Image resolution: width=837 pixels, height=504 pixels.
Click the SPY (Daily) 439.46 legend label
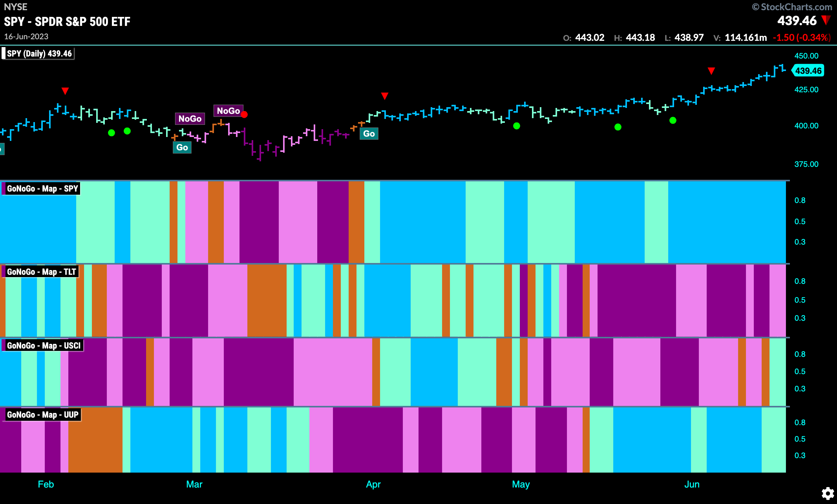click(x=38, y=53)
